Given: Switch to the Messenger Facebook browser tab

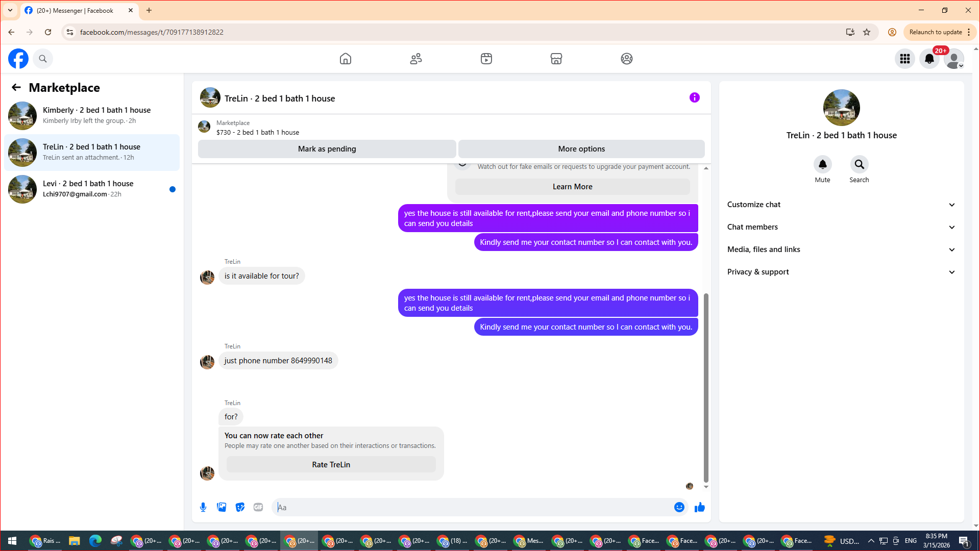Looking at the screenshot, I should [x=79, y=10].
